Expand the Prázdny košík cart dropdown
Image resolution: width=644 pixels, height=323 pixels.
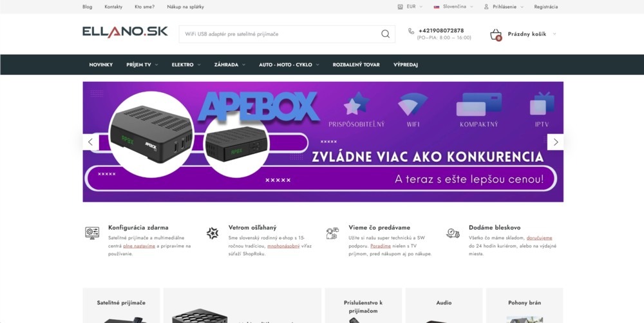point(532,34)
